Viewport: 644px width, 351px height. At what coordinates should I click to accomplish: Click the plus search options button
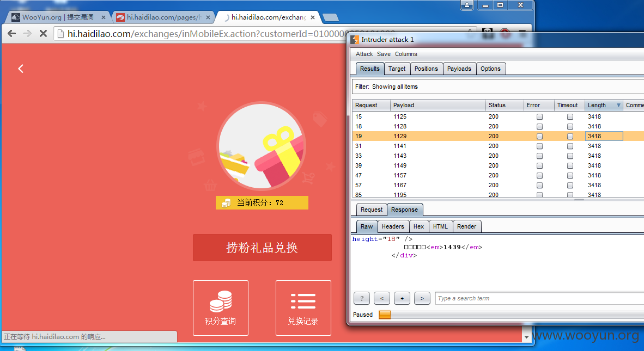(402, 299)
